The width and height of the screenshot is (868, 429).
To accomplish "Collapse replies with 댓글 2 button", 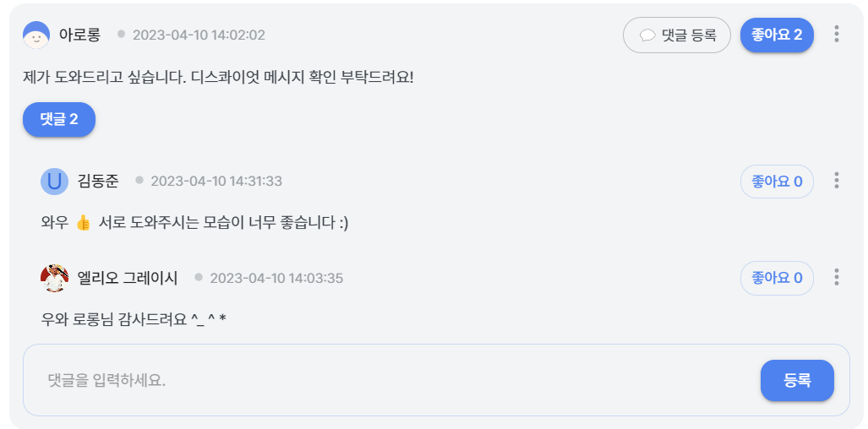I will pos(59,119).
